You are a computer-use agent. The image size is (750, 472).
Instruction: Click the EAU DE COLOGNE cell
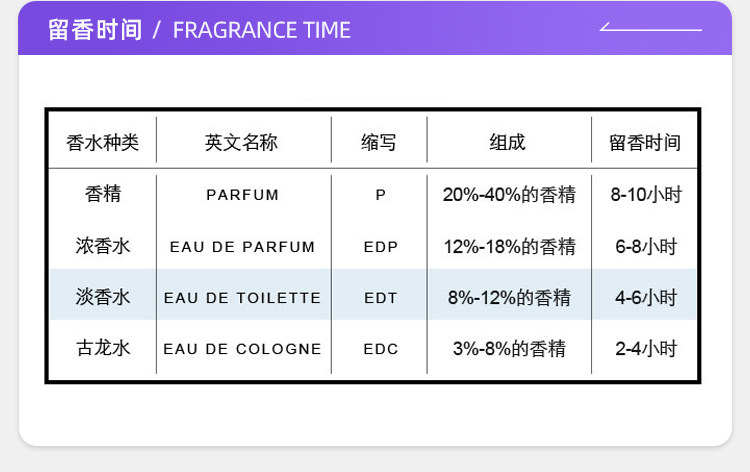pyautogui.click(x=242, y=349)
